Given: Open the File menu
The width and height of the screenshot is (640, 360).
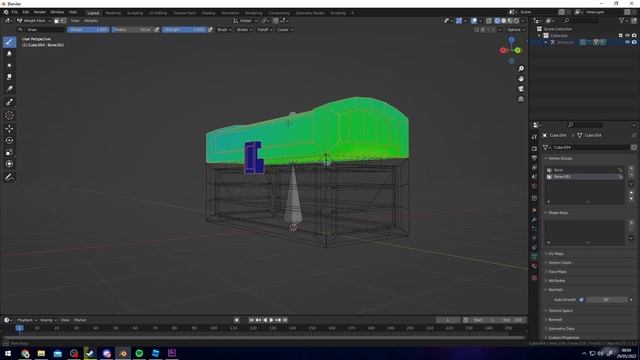Looking at the screenshot, I should point(15,12).
